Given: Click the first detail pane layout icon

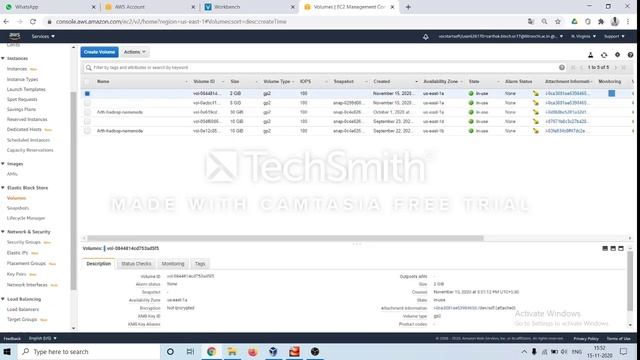Looking at the screenshot, I should click(605, 248).
